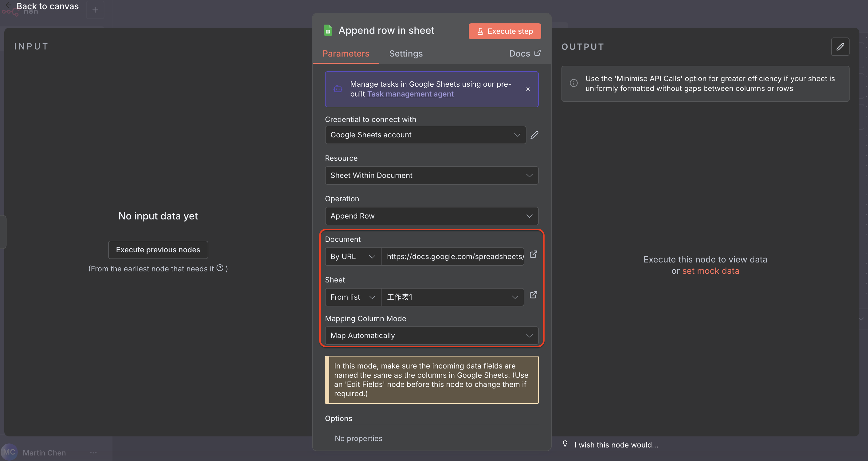Click the lightbulb feedback icon
This screenshot has width=868, height=461.
click(565, 444)
